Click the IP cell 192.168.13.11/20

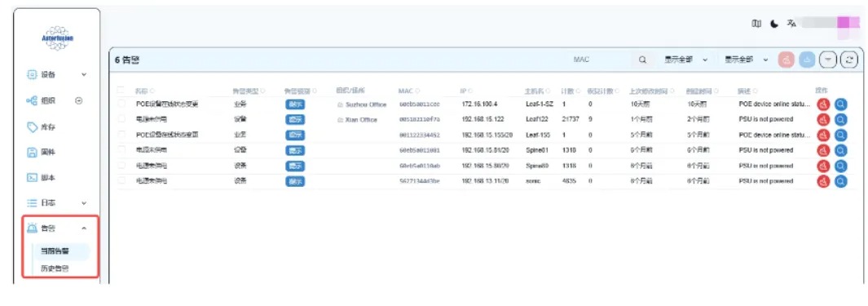pos(485,181)
